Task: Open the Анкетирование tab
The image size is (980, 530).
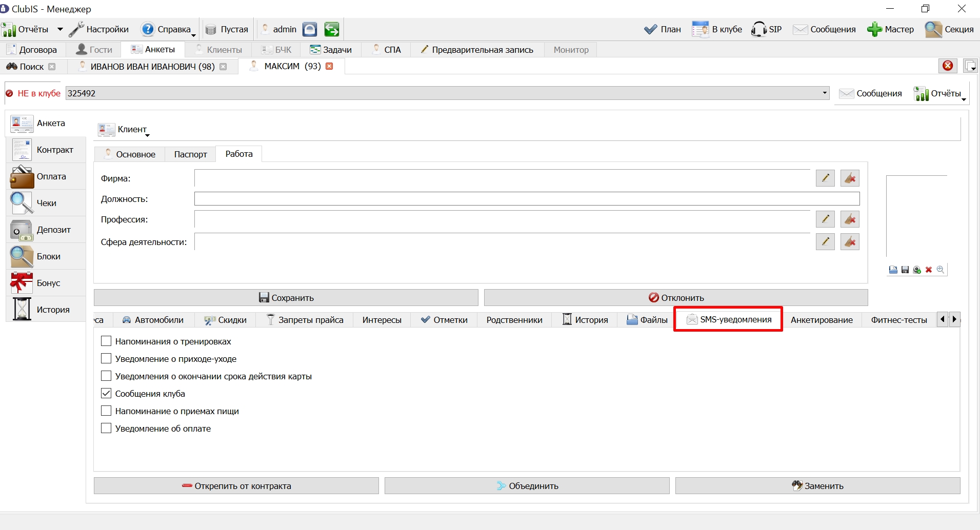Action: click(x=822, y=320)
